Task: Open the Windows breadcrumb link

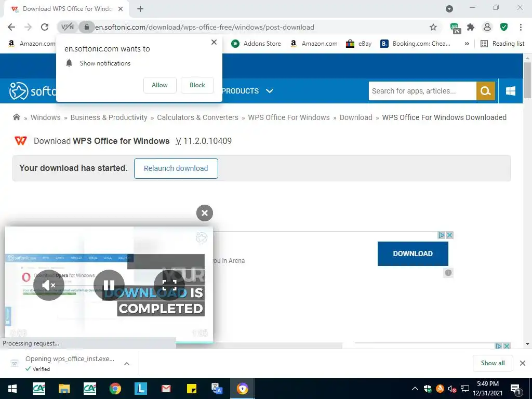Action: pos(46,117)
